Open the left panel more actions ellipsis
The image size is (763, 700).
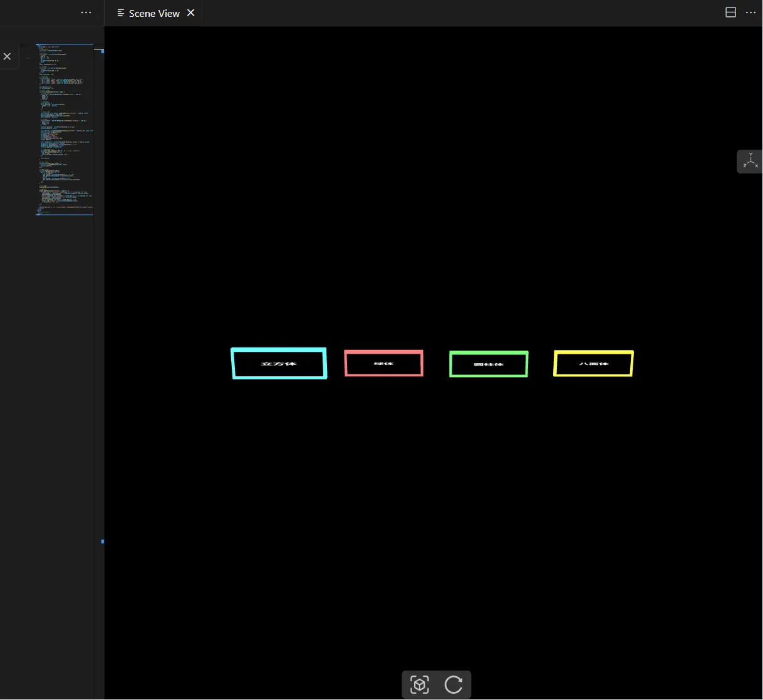(x=86, y=13)
